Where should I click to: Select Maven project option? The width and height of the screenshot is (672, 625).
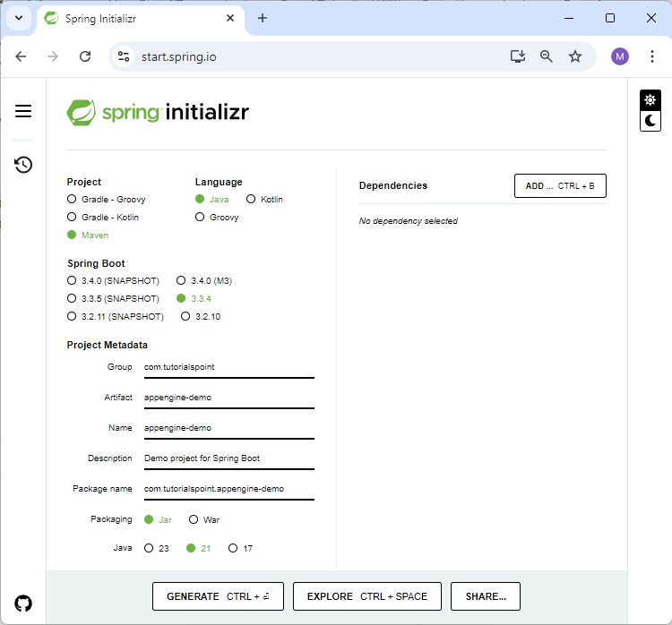[x=88, y=235]
